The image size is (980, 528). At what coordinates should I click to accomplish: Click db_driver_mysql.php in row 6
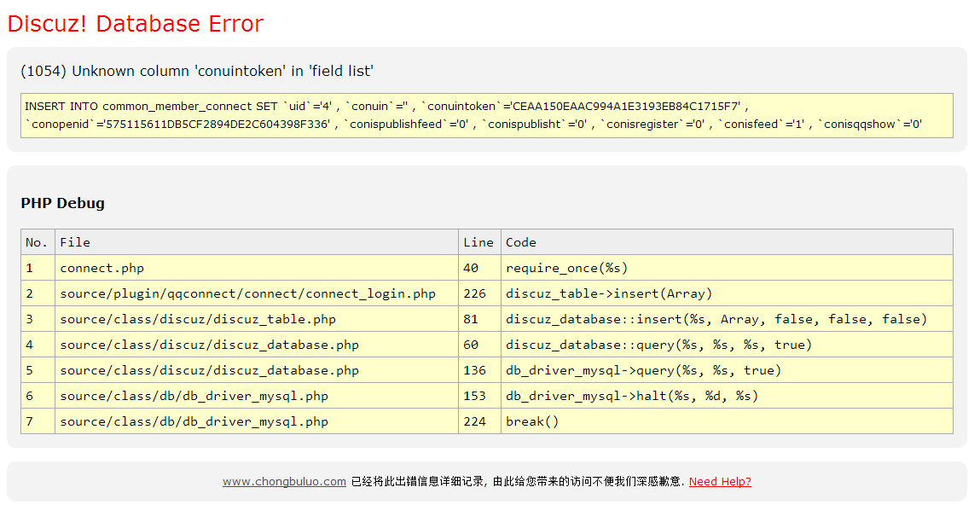point(256,396)
